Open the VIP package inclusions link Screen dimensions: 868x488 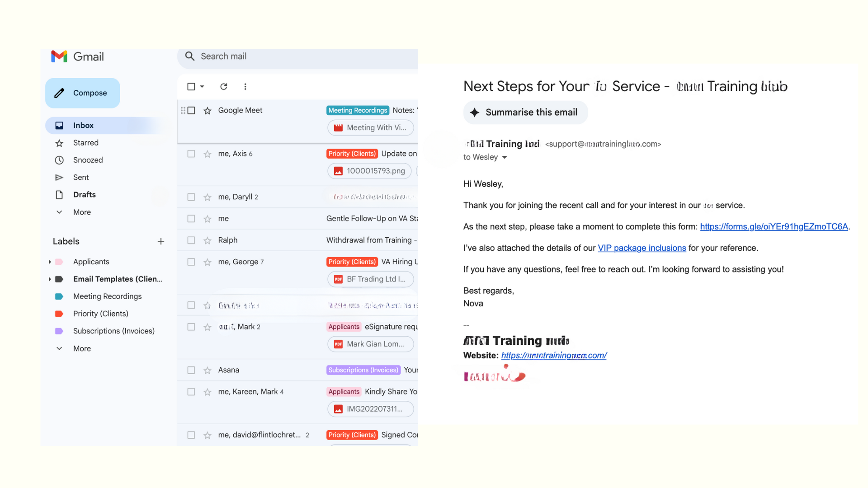642,248
